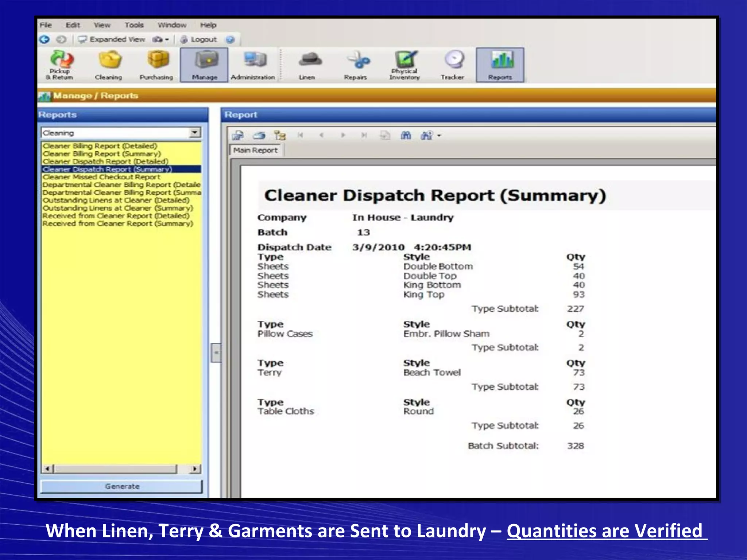
Task: Open the Cleaning module
Action: (x=108, y=65)
